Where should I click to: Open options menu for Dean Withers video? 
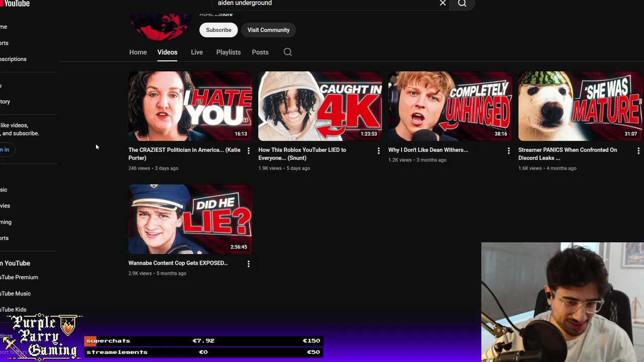pyautogui.click(x=509, y=151)
